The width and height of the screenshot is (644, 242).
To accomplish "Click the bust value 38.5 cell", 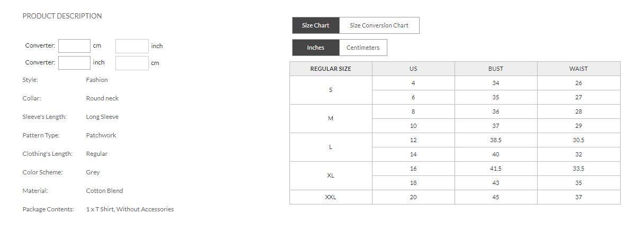I will tap(496, 140).
